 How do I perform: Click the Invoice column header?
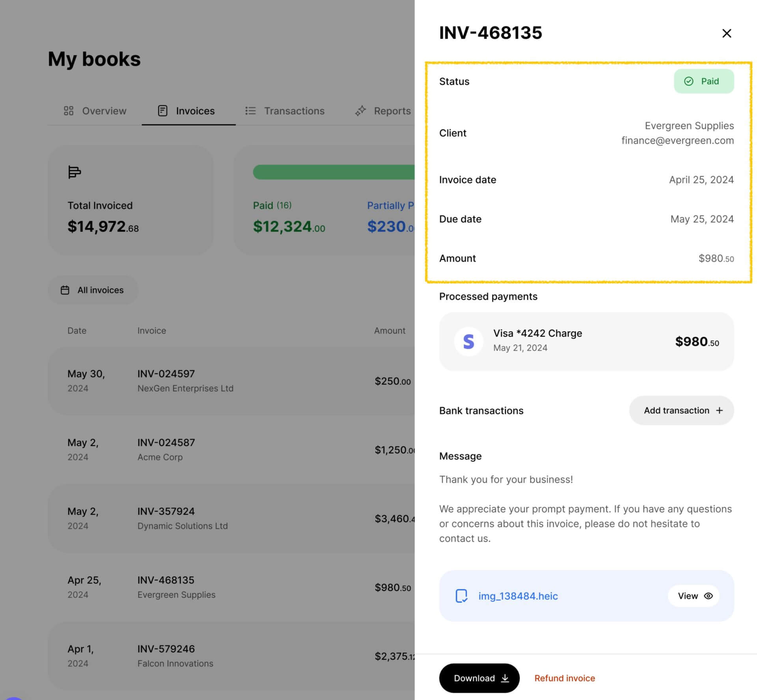(152, 331)
